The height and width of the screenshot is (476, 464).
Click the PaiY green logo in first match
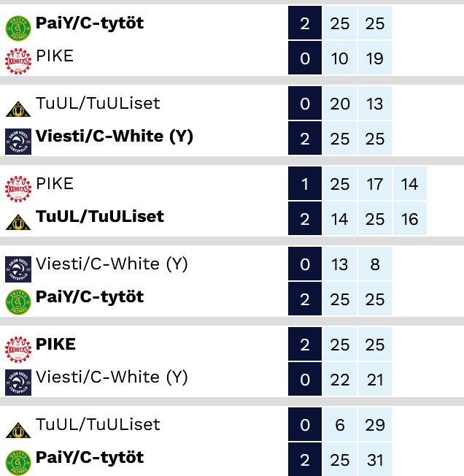click(x=18, y=28)
